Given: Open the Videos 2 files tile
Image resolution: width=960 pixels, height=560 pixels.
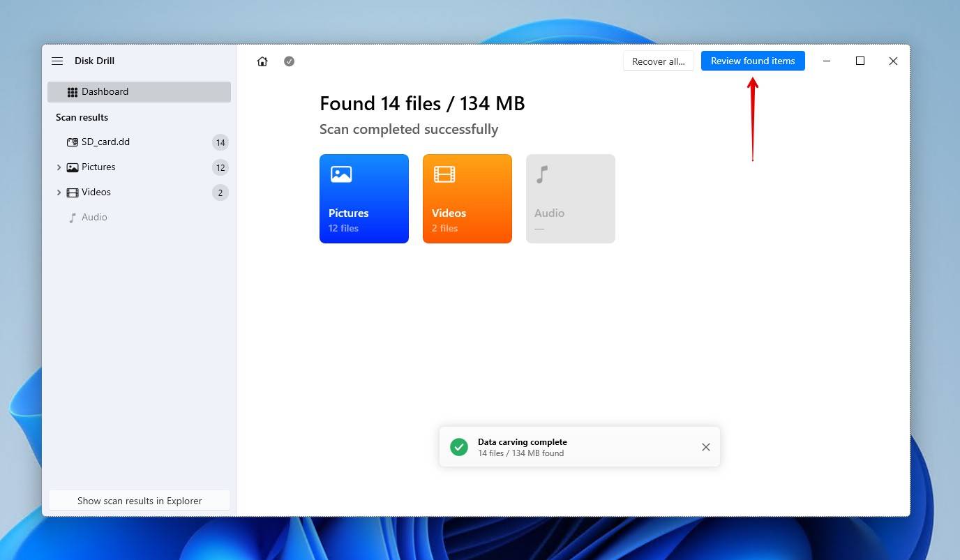Looking at the screenshot, I should pyautogui.click(x=467, y=199).
